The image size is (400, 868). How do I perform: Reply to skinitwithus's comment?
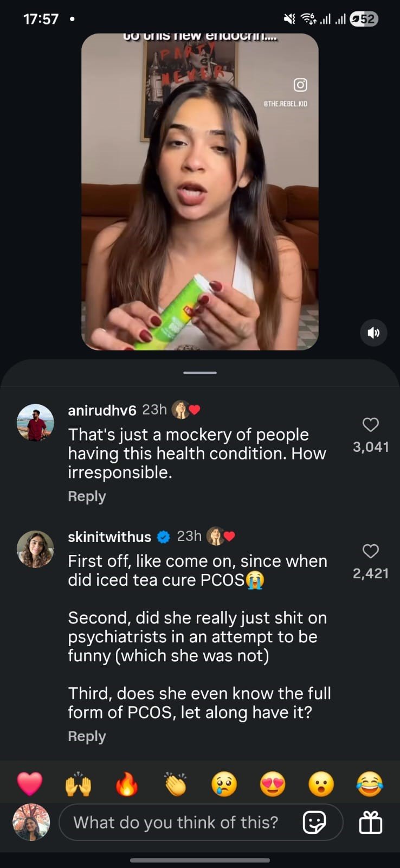tap(87, 736)
